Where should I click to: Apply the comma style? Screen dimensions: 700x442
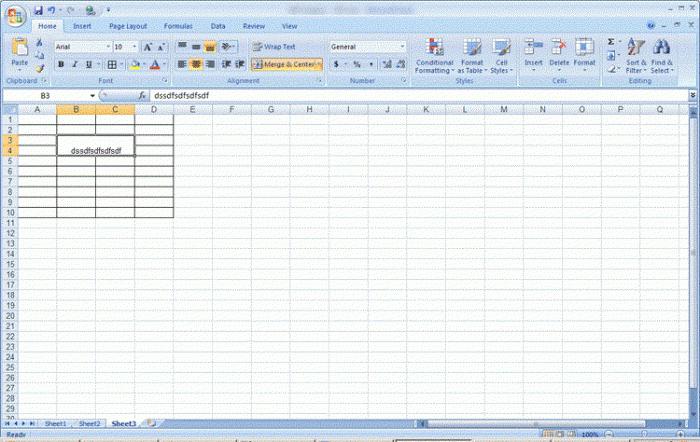[371, 65]
